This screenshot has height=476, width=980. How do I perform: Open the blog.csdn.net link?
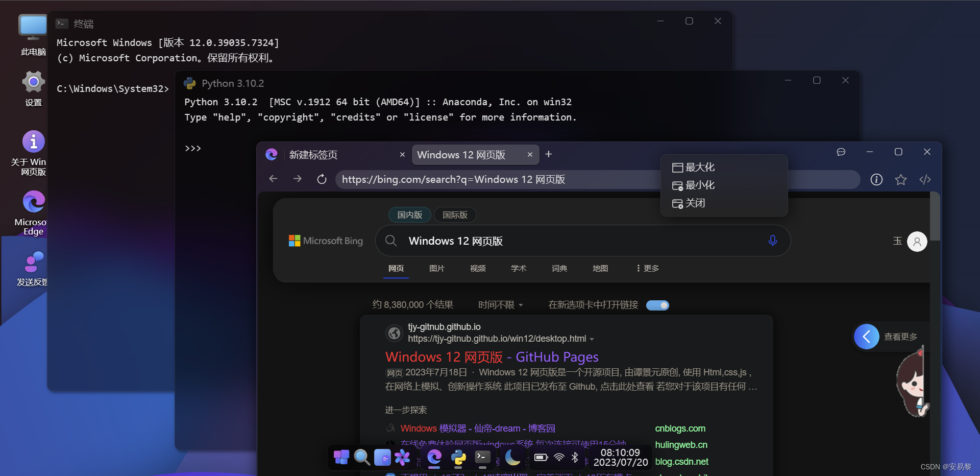pyautogui.click(x=681, y=461)
